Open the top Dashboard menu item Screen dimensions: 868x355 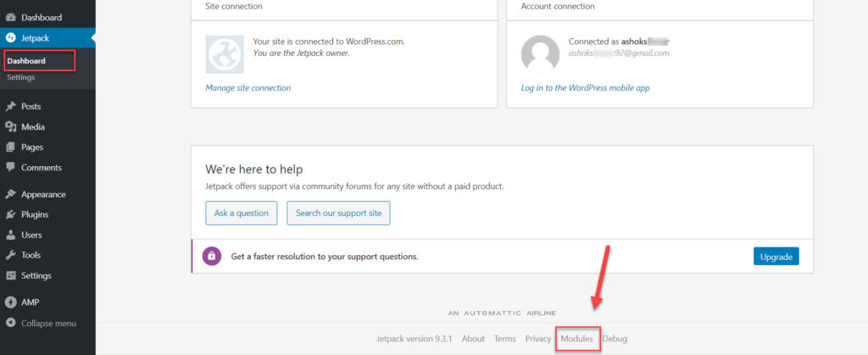[x=47, y=18]
